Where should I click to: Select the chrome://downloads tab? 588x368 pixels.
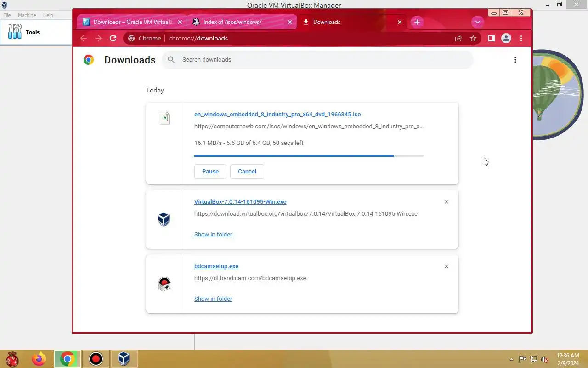pos(351,22)
